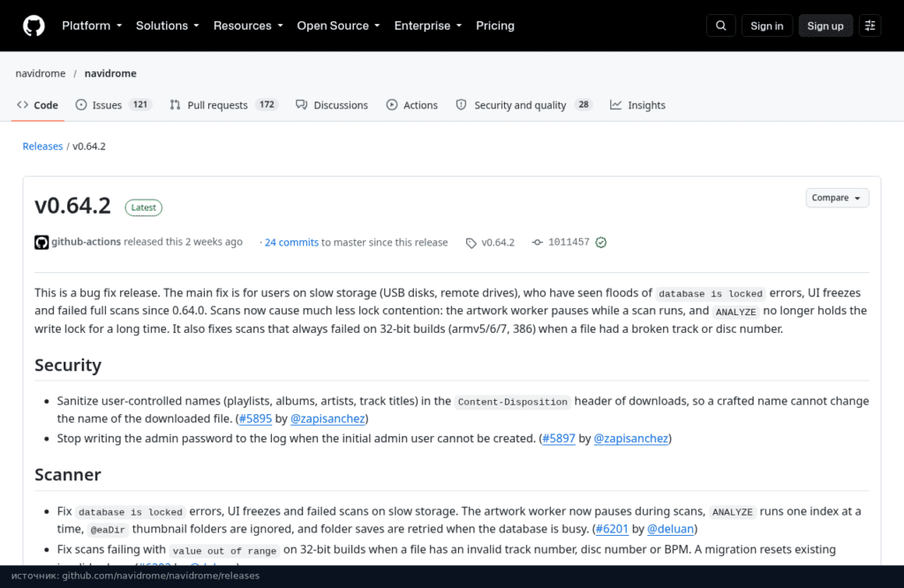Open pull request #5895
This screenshot has height=588, width=904.
coord(255,418)
